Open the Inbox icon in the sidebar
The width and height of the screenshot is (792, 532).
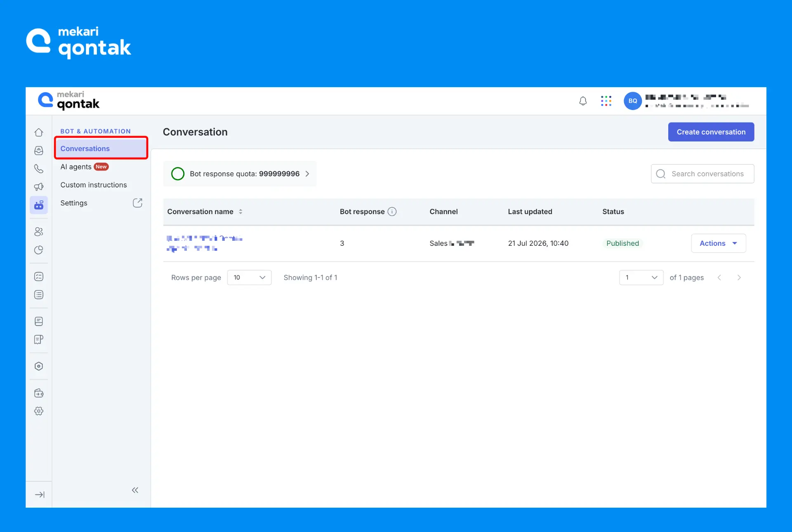[x=39, y=151]
